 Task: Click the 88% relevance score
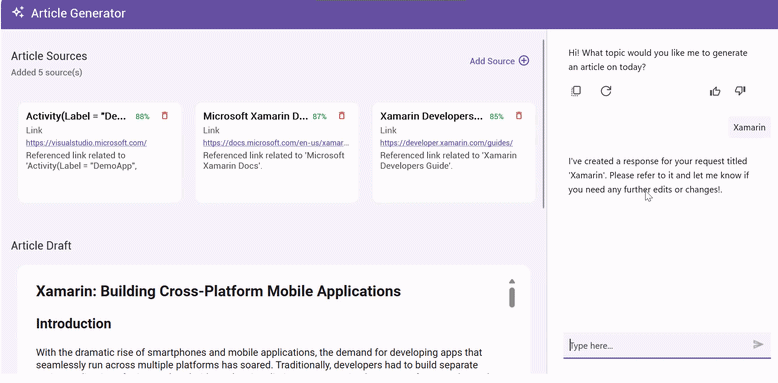coord(142,117)
